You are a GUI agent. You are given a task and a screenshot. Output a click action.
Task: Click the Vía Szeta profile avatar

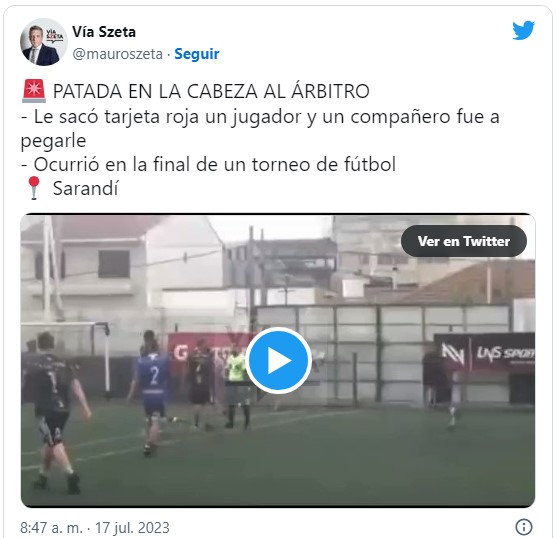(x=43, y=42)
